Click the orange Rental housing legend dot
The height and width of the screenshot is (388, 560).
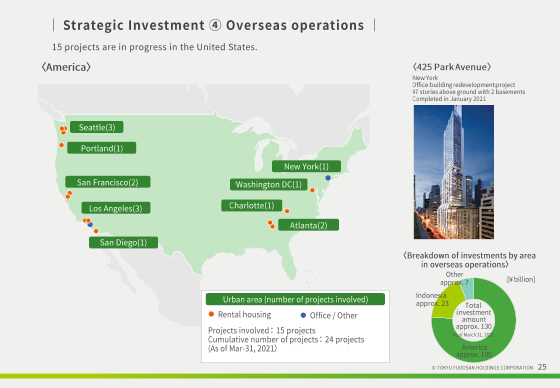pyautogui.click(x=211, y=314)
